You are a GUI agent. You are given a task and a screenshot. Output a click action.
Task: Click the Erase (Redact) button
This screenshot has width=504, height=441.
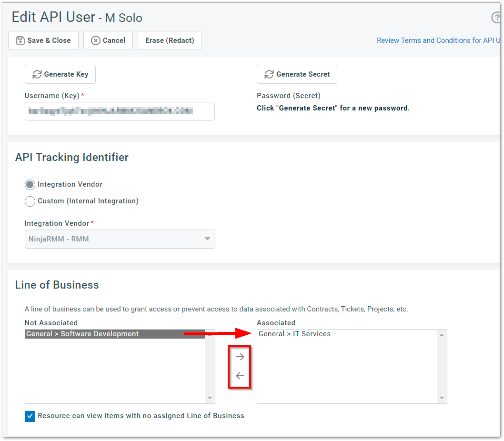point(170,40)
